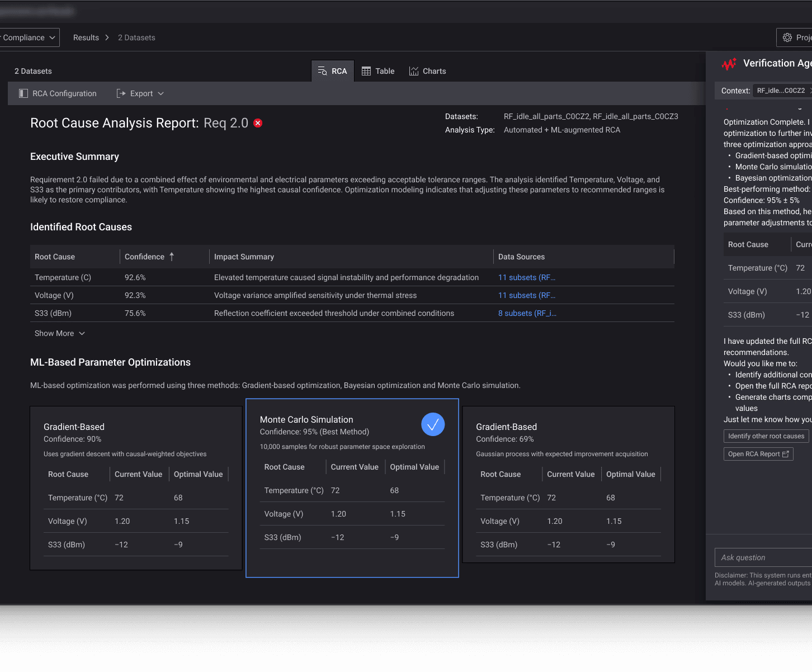Click Identify other root causes button

(766, 436)
